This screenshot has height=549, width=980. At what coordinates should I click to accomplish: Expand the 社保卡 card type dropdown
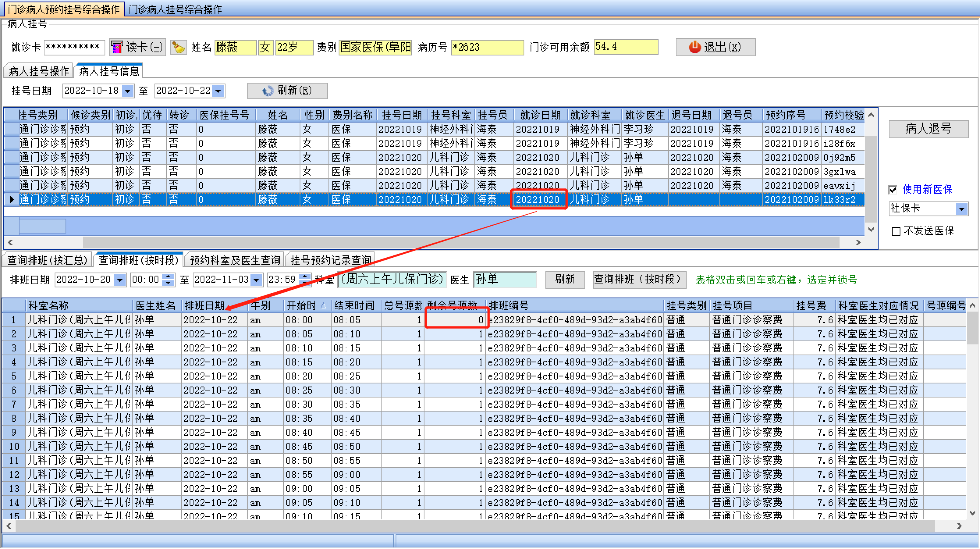(x=961, y=209)
